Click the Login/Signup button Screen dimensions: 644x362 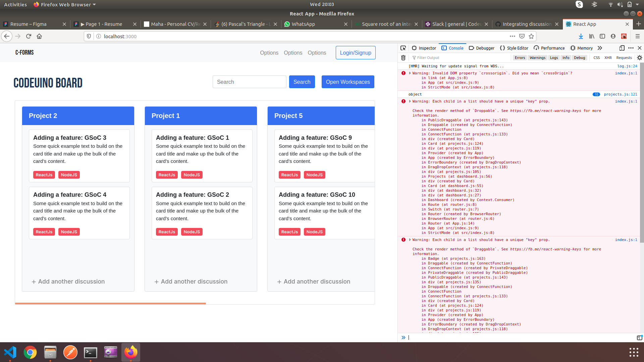pyautogui.click(x=356, y=53)
